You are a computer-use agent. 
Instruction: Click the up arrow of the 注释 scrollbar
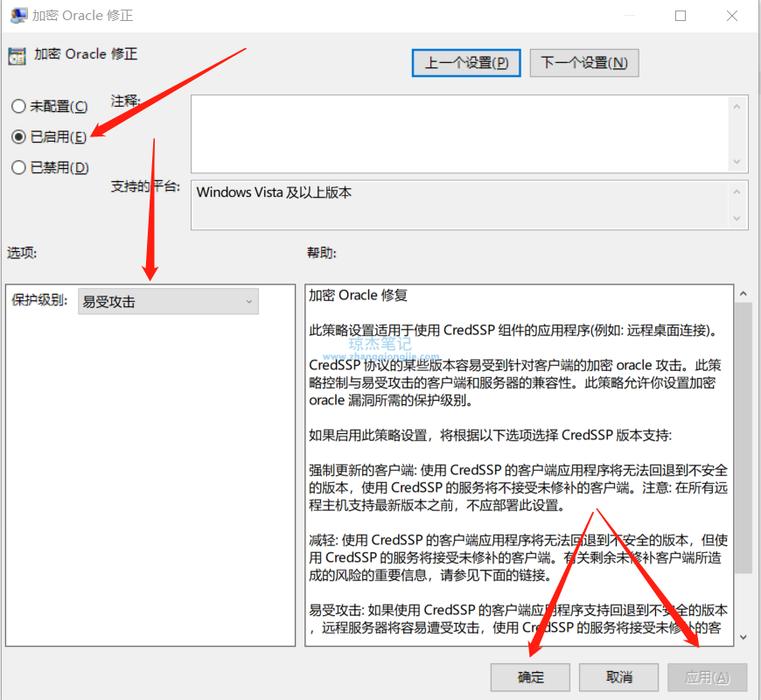(x=737, y=106)
